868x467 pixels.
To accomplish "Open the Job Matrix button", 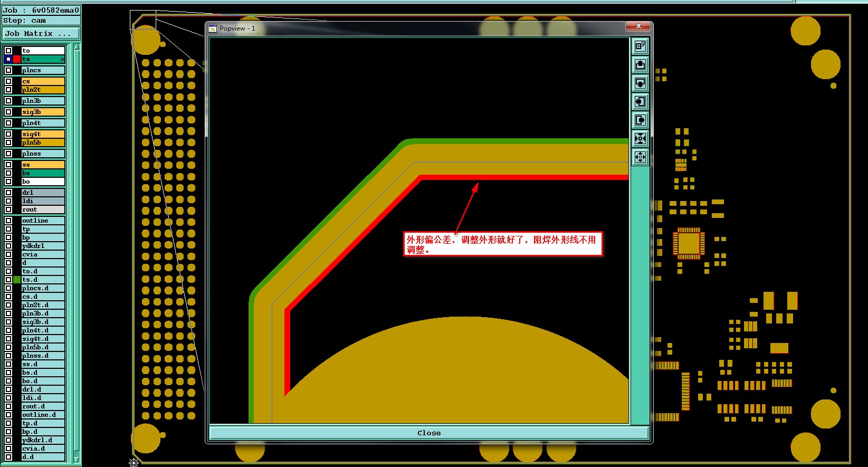I will (x=41, y=33).
